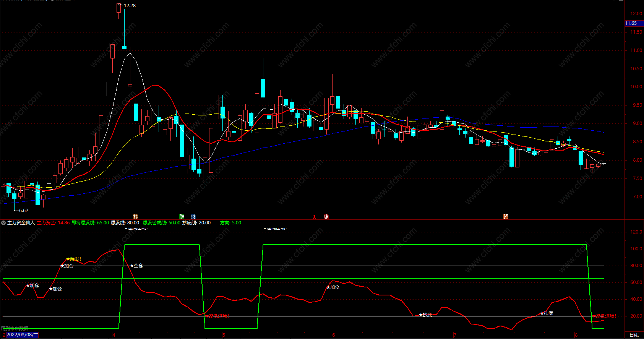The width and height of the screenshot is (644, 339).
Task: Click month 4 on the time axis
Action: (x=114, y=335)
